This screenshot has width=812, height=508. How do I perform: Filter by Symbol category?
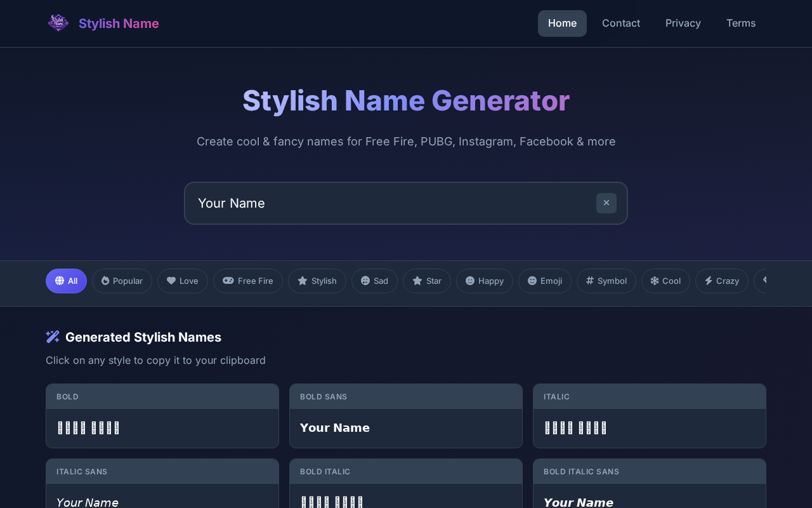click(606, 281)
